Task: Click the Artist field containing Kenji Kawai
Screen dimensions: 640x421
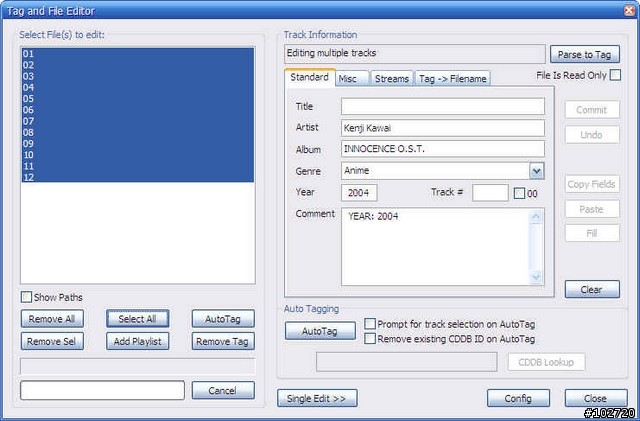Action: [443, 128]
